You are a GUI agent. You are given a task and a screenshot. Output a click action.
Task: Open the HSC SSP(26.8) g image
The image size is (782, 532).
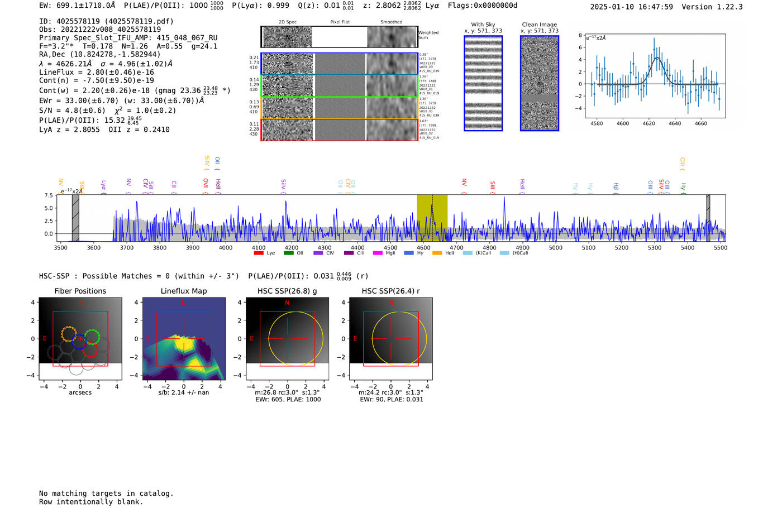click(287, 338)
